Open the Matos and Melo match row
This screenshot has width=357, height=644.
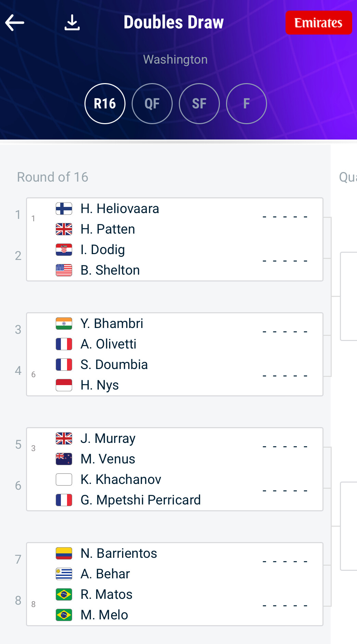pos(175,605)
